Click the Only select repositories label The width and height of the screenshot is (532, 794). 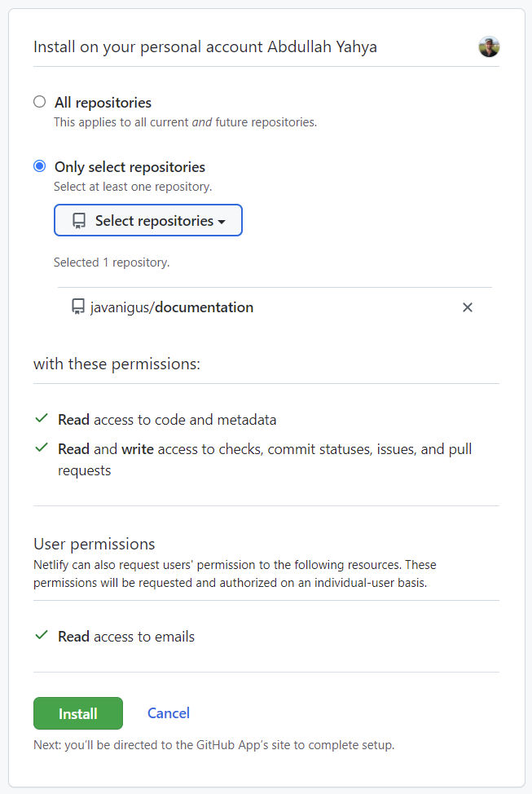[x=130, y=167]
